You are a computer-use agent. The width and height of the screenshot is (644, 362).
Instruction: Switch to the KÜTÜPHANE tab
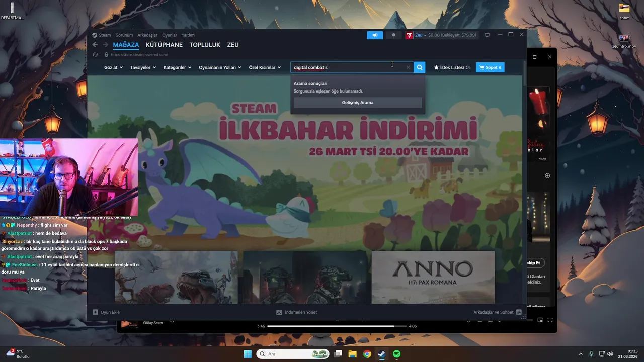tap(164, 45)
